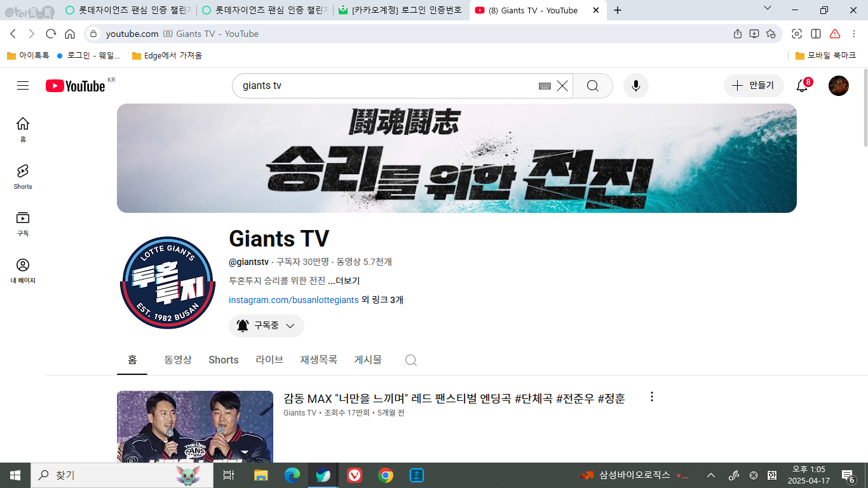
Task: Switch to the 재생목록 tab
Action: 318,360
